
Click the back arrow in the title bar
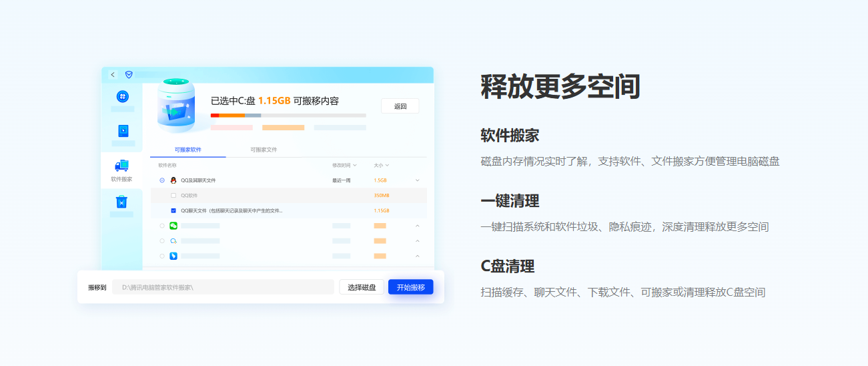coord(113,75)
